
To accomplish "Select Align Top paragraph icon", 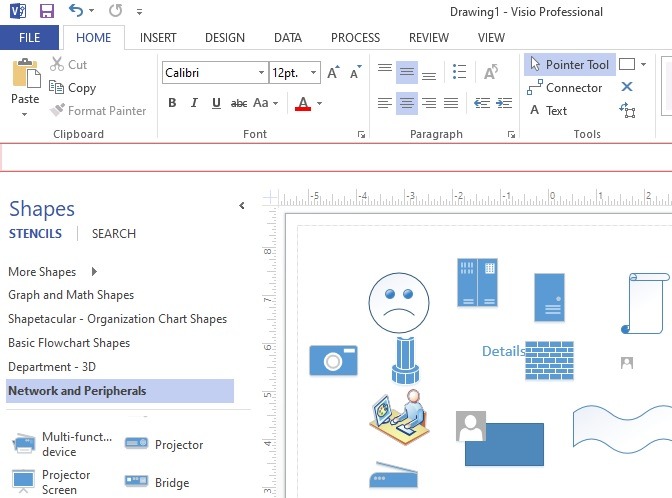I will coord(385,69).
